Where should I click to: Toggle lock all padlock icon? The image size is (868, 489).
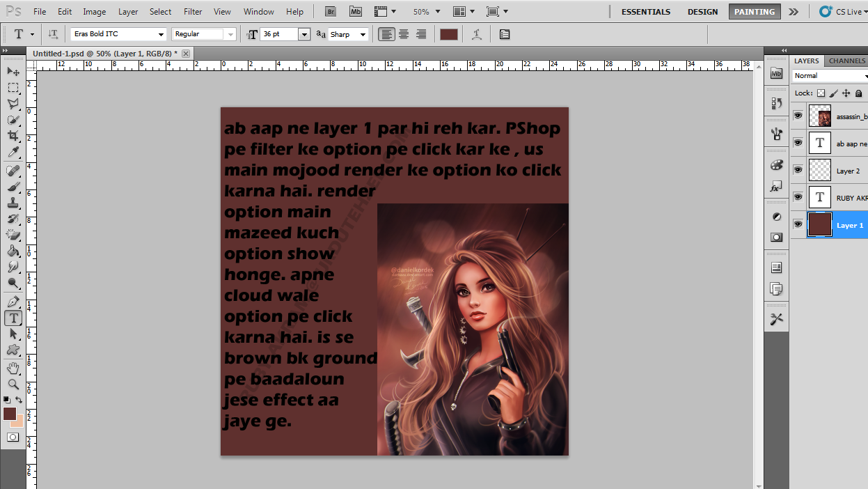coord(858,93)
